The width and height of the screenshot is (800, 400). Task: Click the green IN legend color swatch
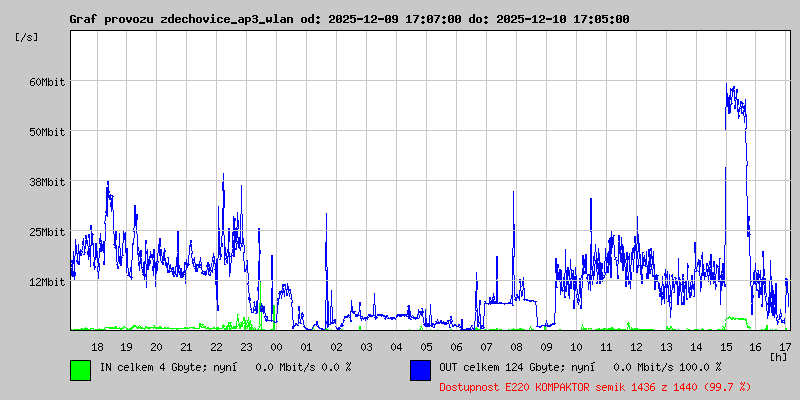click(81, 370)
